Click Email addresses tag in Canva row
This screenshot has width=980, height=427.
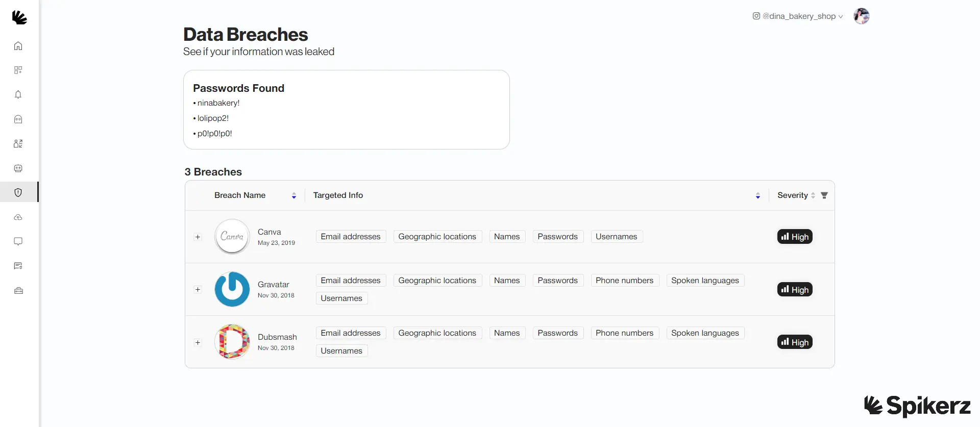[x=351, y=237]
